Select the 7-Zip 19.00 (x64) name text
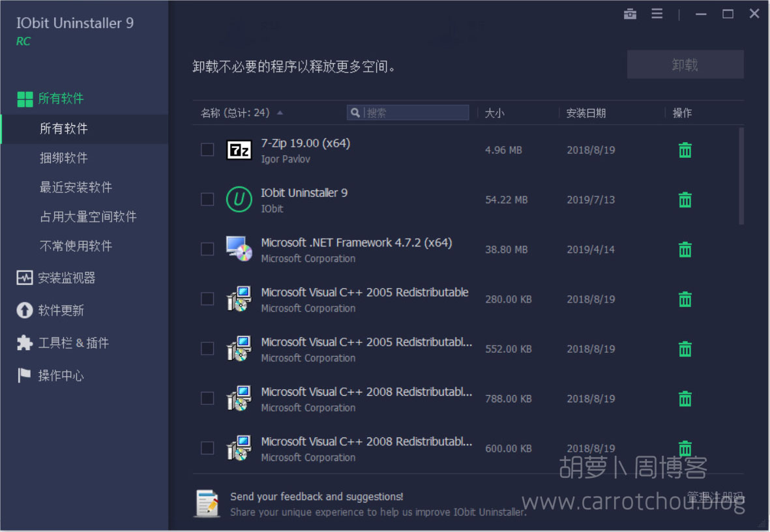The image size is (770, 532). pyautogui.click(x=305, y=143)
